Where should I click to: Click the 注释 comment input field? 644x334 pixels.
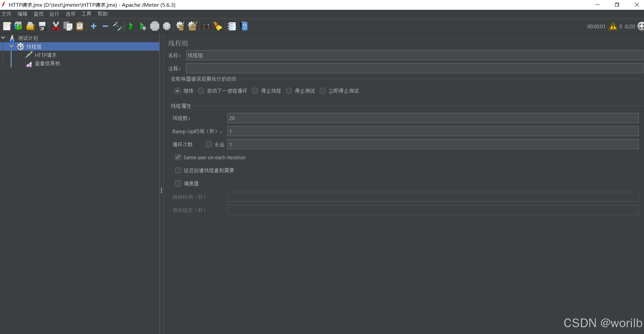414,68
